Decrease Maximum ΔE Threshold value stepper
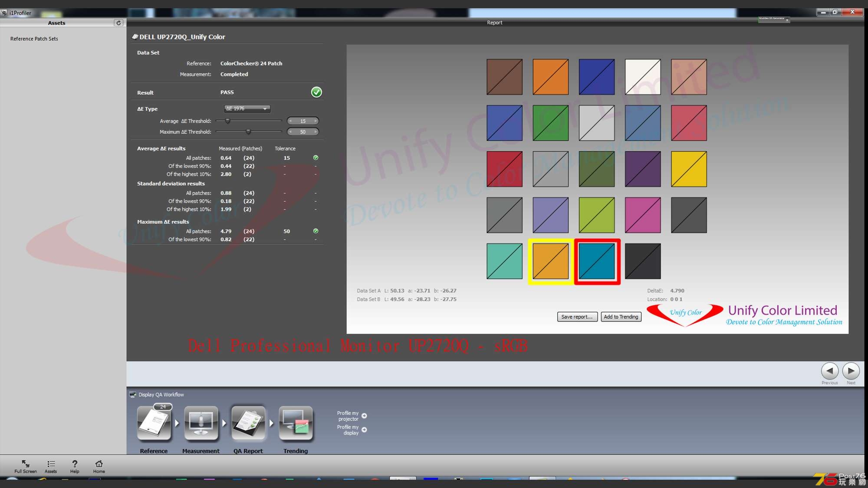Viewport: 868px width, 488px height. tap(290, 131)
